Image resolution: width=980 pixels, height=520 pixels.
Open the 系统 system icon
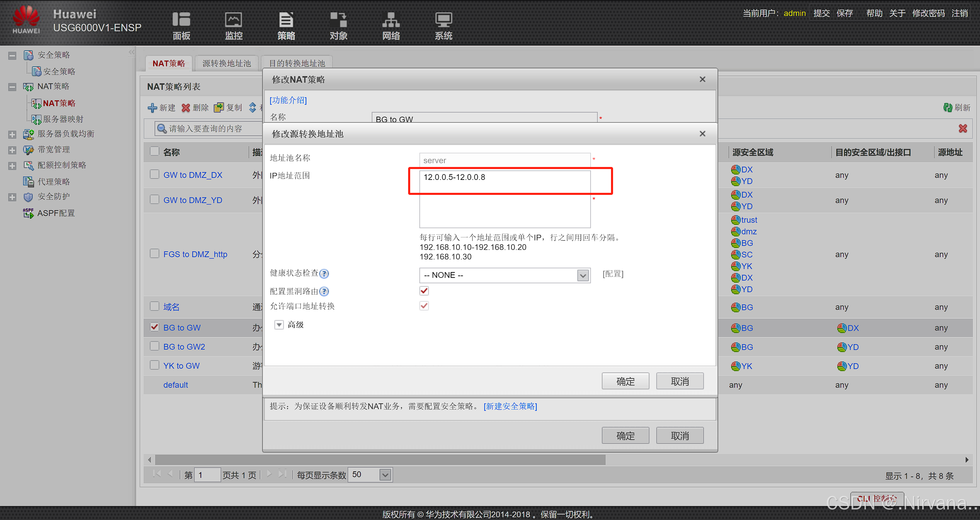[x=443, y=19]
